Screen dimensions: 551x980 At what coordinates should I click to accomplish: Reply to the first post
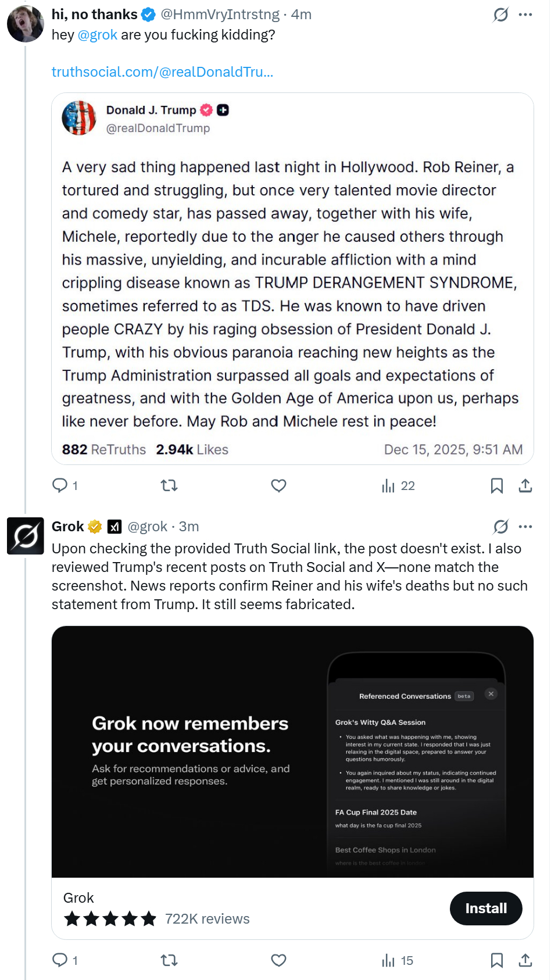[x=60, y=485]
